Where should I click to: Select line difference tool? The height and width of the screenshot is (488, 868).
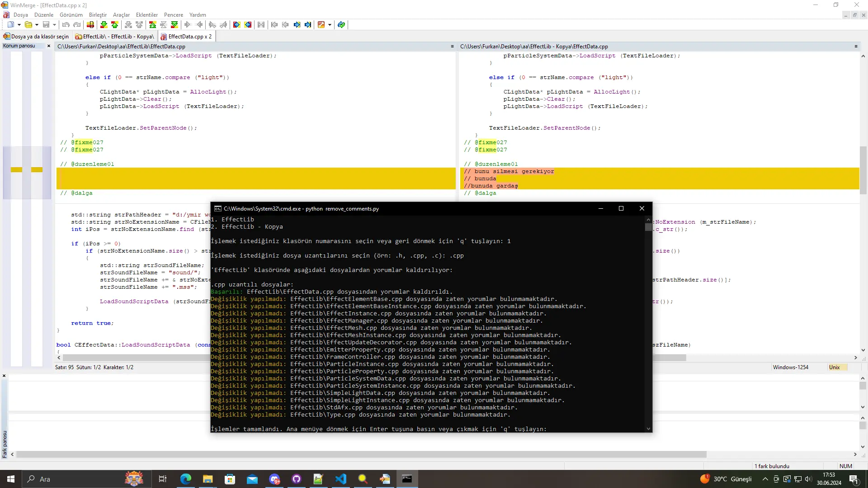tap(90, 25)
